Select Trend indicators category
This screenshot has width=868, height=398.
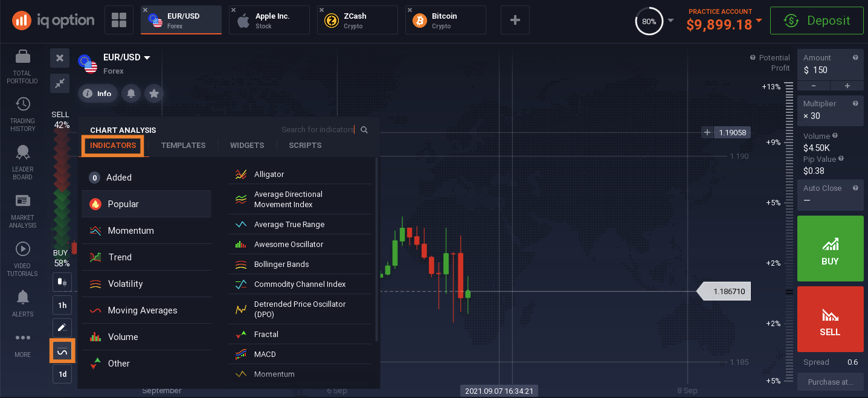pos(147,257)
